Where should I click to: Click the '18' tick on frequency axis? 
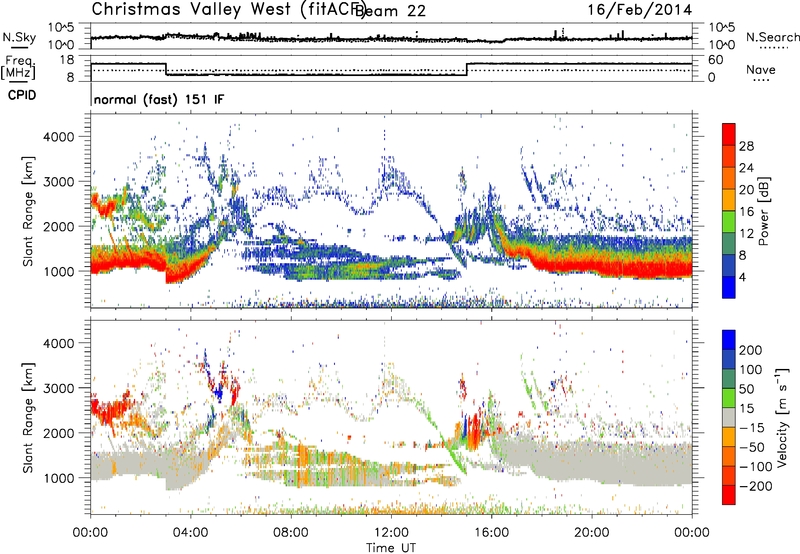click(x=67, y=60)
